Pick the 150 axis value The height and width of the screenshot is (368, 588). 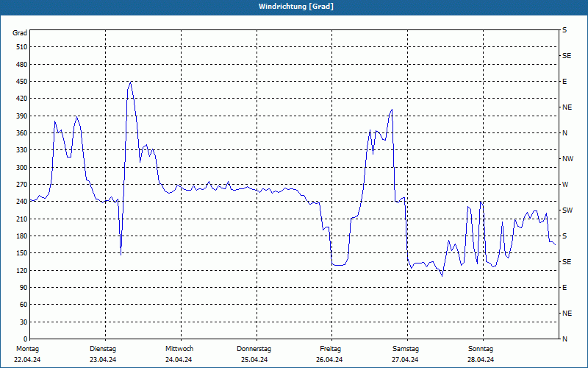[21, 253]
